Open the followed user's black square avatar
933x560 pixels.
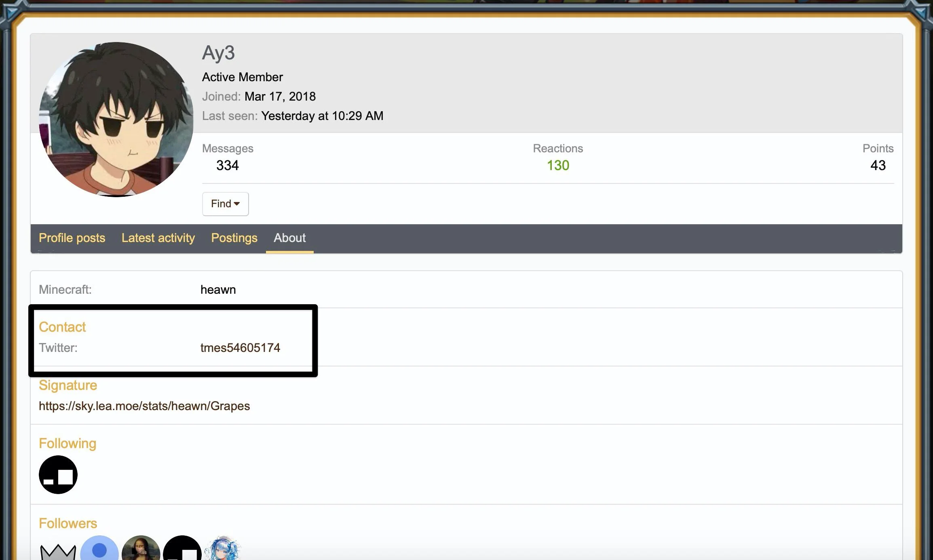click(x=58, y=475)
